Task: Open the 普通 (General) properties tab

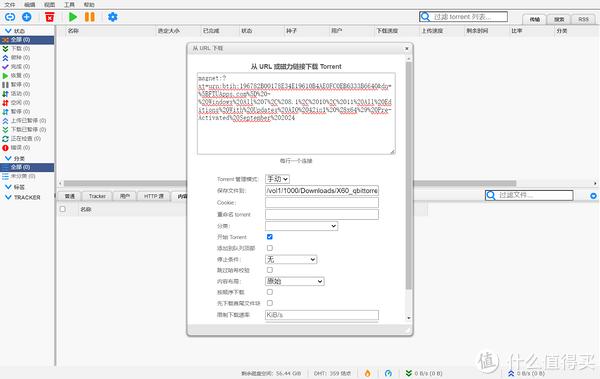Action: point(70,196)
